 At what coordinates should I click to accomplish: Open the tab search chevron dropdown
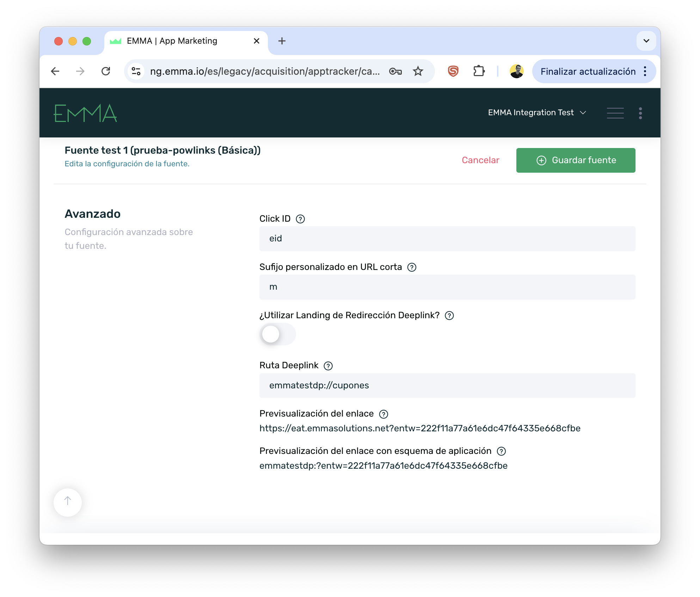coord(646,41)
